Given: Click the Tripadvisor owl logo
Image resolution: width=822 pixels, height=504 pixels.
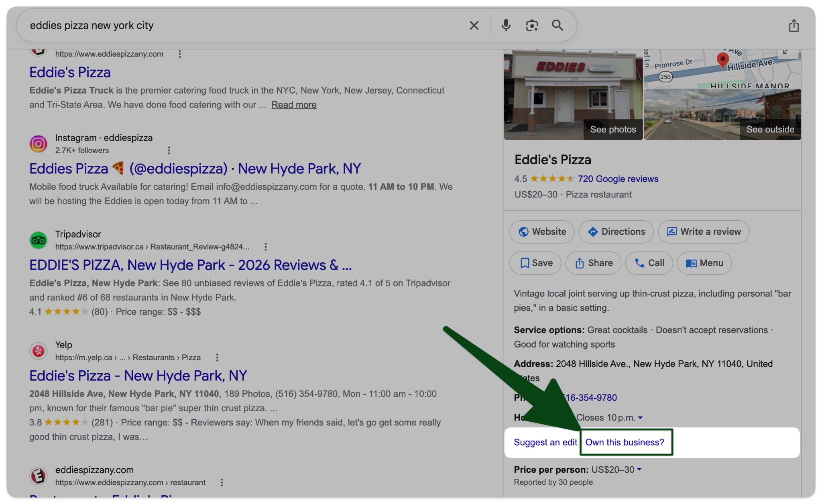Looking at the screenshot, I should coord(39,240).
